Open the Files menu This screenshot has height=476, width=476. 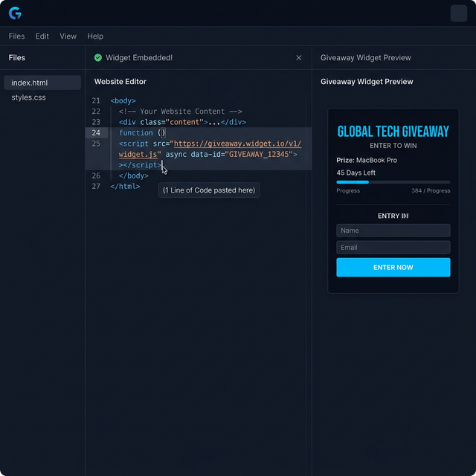pyautogui.click(x=16, y=36)
